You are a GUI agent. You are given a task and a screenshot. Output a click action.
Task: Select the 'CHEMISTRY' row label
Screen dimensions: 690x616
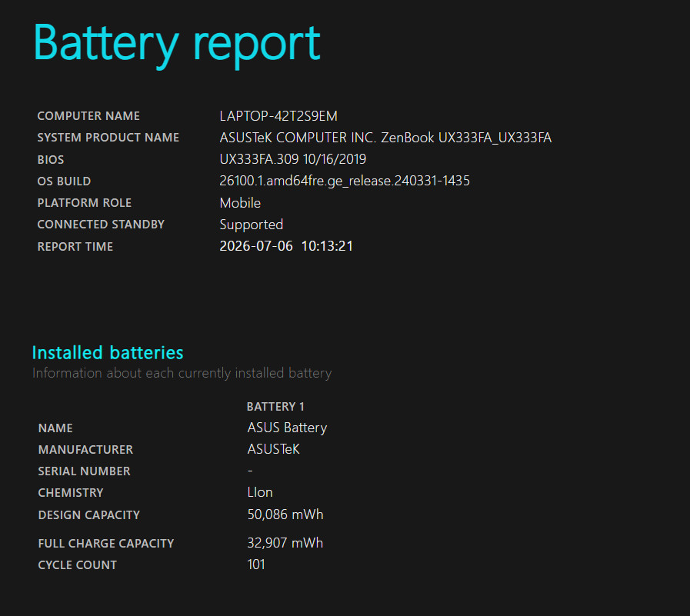(x=71, y=493)
